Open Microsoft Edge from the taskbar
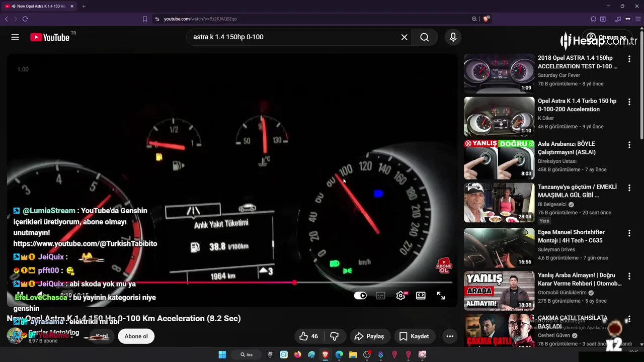Image resolution: width=644 pixels, height=362 pixels. tap(339, 354)
